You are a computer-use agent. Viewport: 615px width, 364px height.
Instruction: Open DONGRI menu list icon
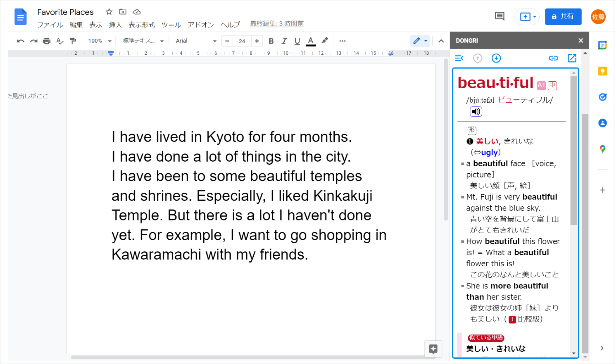coord(459,58)
